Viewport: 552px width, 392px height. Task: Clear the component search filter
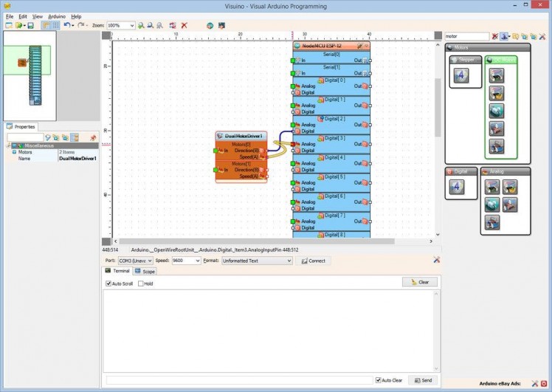[x=495, y=36]
